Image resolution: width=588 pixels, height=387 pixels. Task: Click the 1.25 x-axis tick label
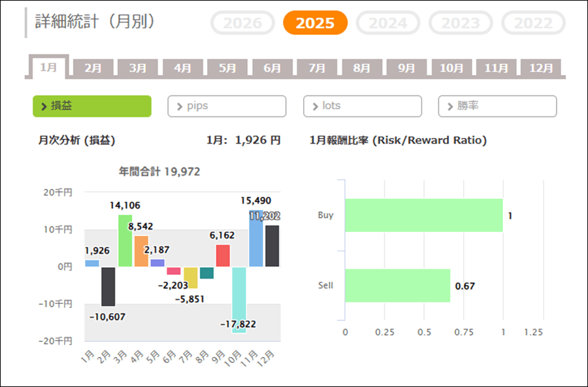tap(533, 332)
